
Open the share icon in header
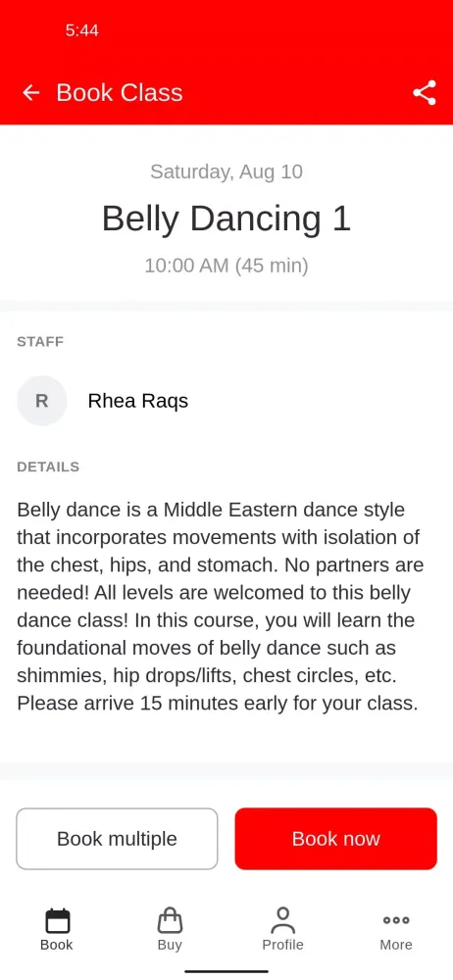tap(425, 93)
